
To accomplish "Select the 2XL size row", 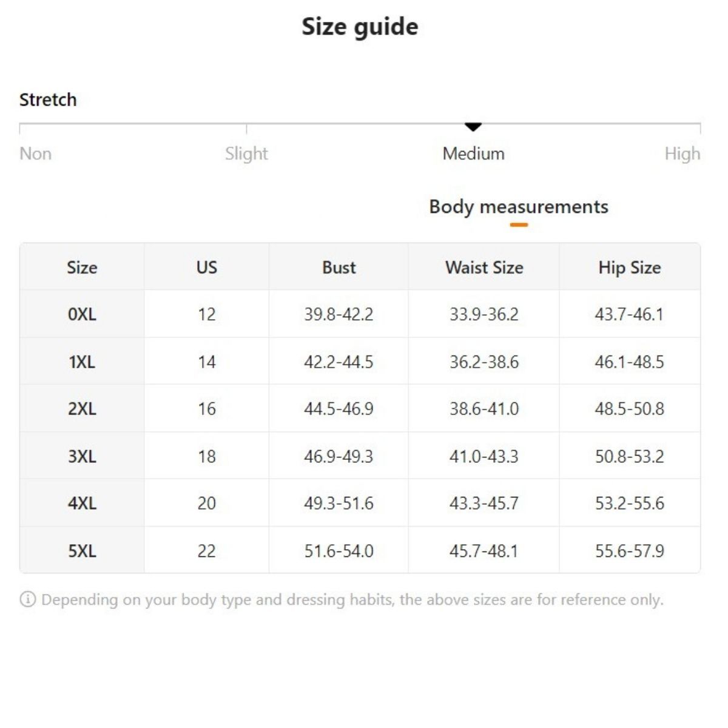I will coord(82,409).
